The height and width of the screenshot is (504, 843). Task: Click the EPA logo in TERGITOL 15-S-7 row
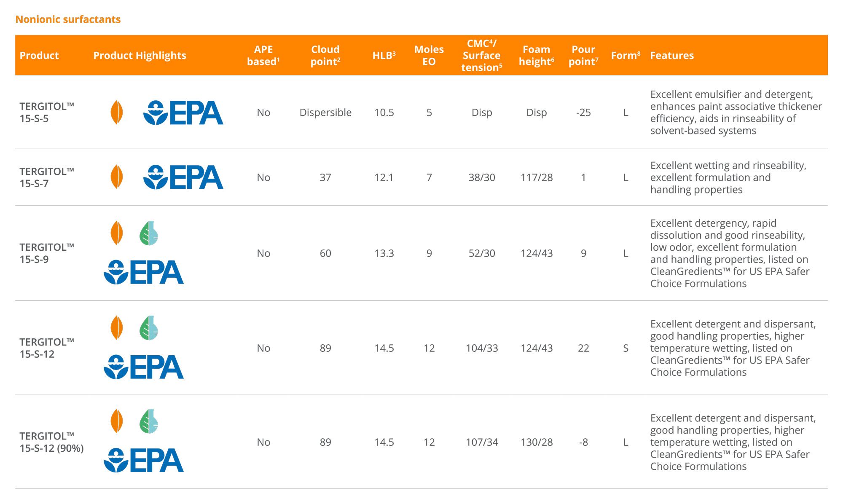(183, 177)
